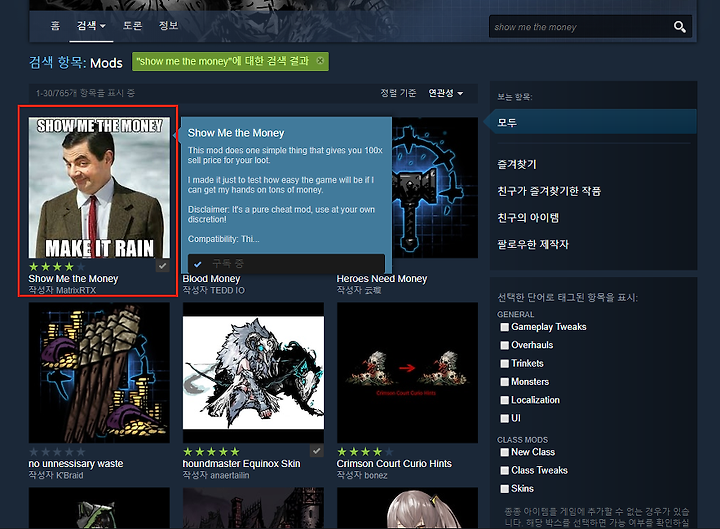The width and height of the screenshot is (720, 529).
Task: Check the Overhauls tag filter
Action: click(505, 345)
